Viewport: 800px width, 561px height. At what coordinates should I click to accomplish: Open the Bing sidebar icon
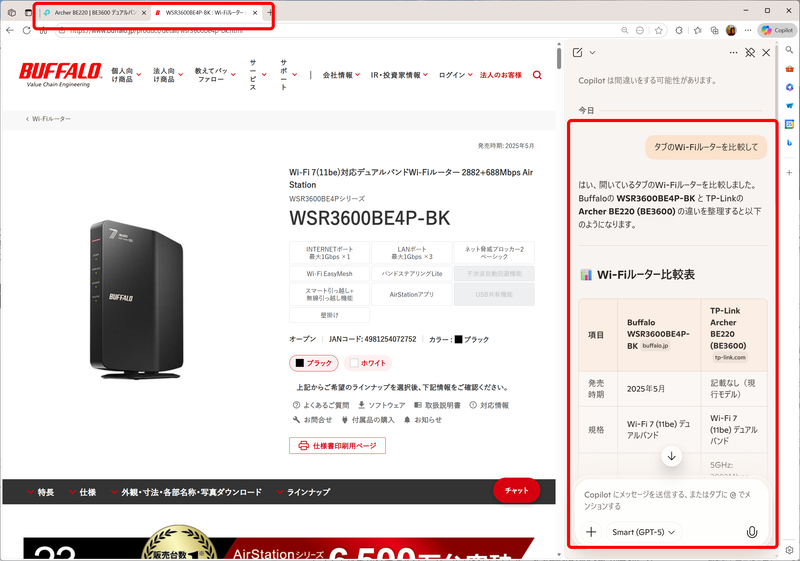pos(789,143)
